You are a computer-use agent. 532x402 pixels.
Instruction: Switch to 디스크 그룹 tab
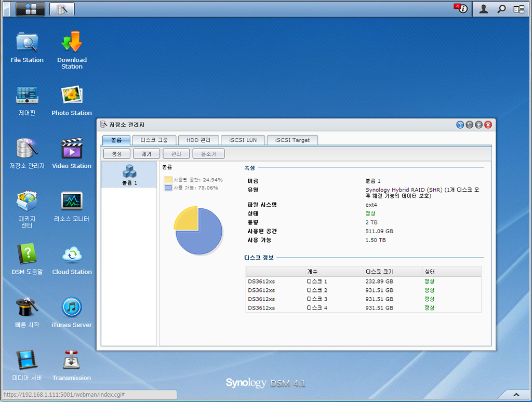[154, 140]
